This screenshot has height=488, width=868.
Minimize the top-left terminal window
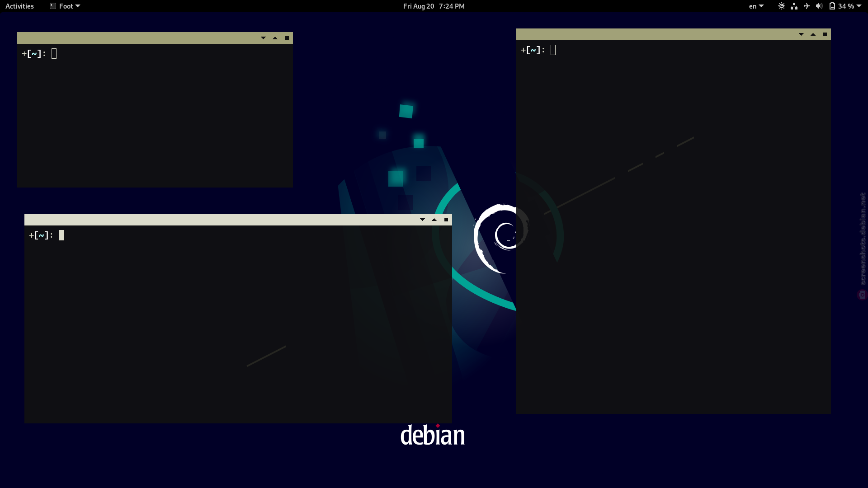[263, 38]
